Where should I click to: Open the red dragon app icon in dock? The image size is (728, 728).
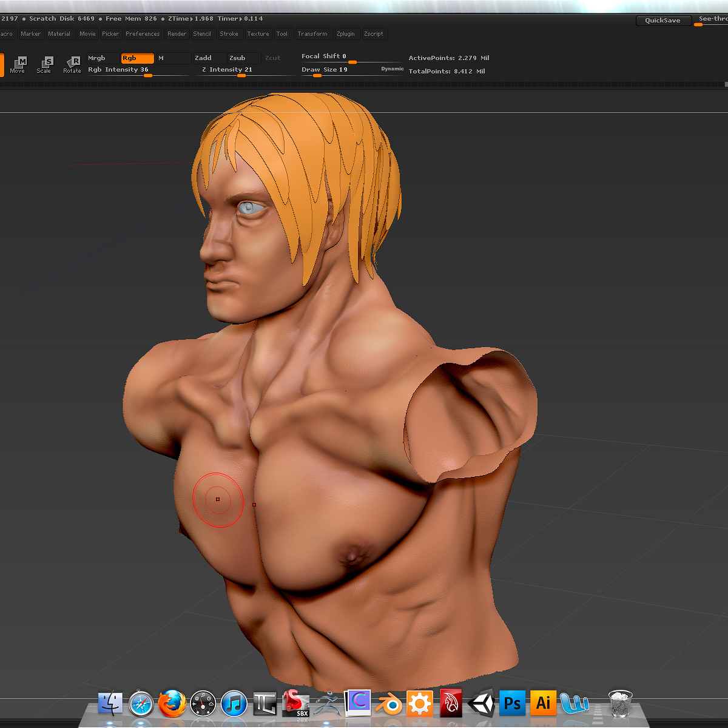pos(451,704)
